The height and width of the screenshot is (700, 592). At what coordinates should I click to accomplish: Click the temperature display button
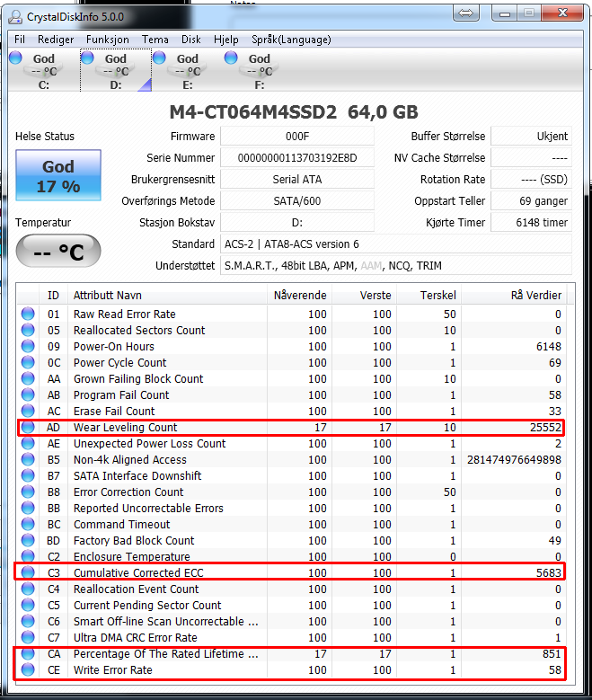(x=58, y=252)
